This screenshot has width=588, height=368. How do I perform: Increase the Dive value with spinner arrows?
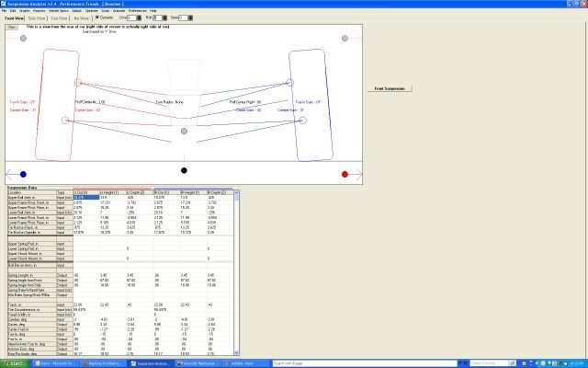tap(139, 17)
